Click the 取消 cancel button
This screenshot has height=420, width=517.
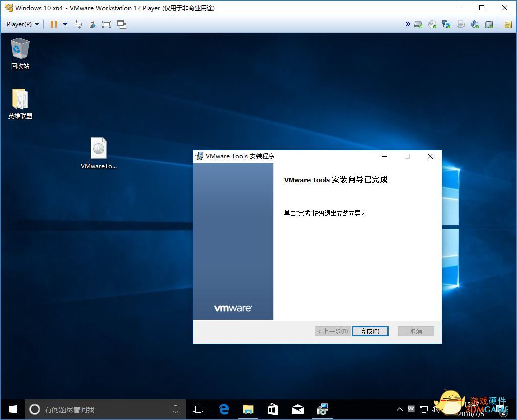416,331
